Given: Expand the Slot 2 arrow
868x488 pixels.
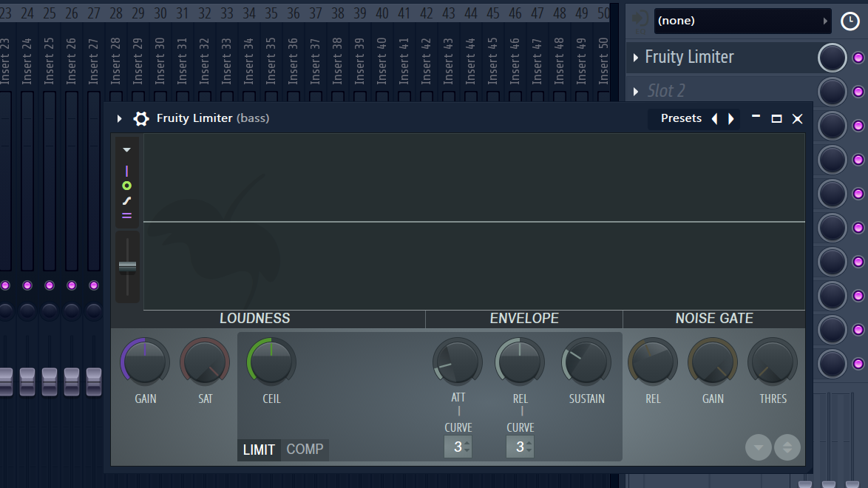Looking at the screenshot, I should point(636,92).
